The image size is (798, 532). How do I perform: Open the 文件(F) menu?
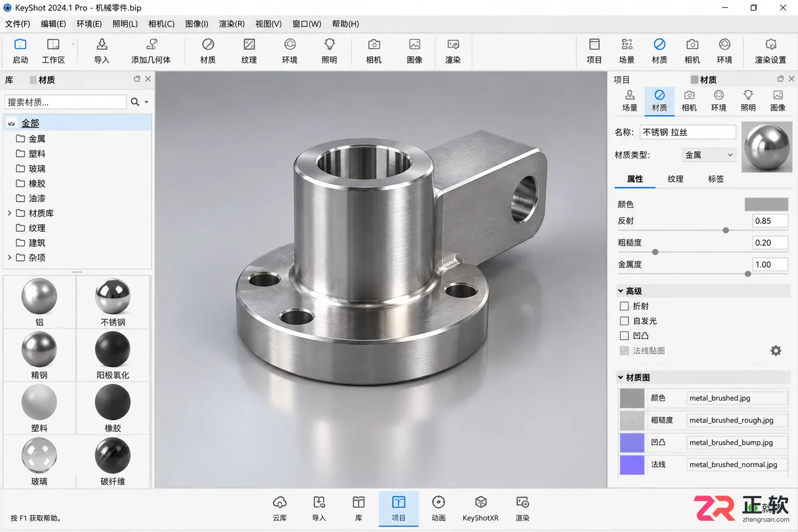click(x=18, y=24)
